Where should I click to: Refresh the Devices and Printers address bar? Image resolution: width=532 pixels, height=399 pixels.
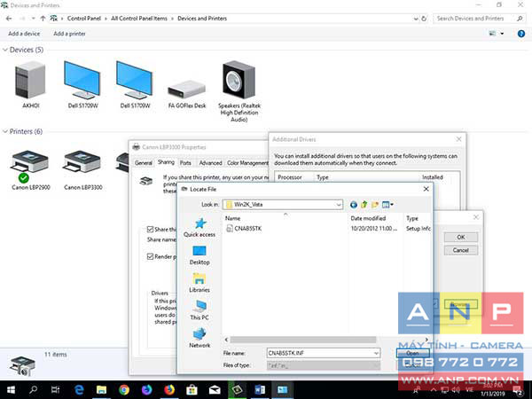[424, 19]
